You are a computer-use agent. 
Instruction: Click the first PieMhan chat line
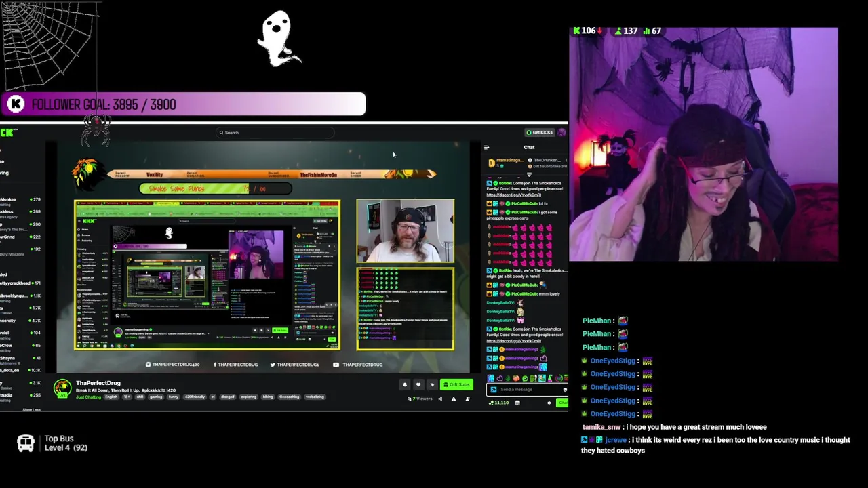coord(605,321)
